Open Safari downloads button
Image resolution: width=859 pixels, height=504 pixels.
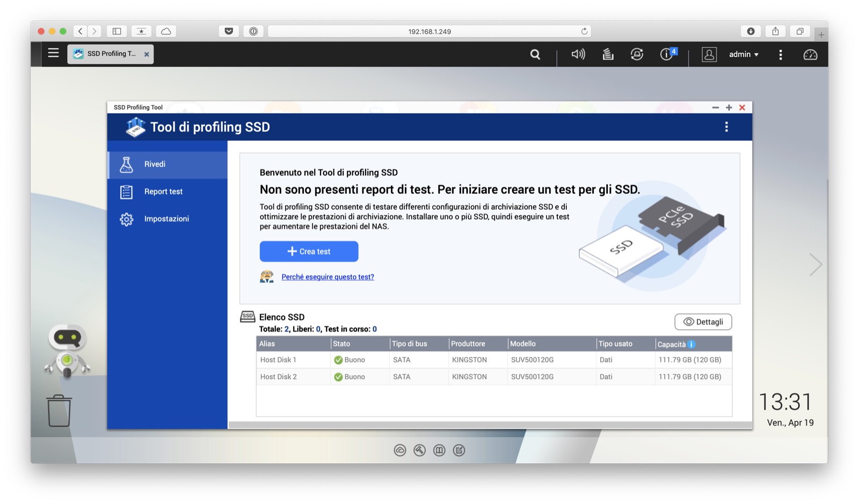[751, 31]
